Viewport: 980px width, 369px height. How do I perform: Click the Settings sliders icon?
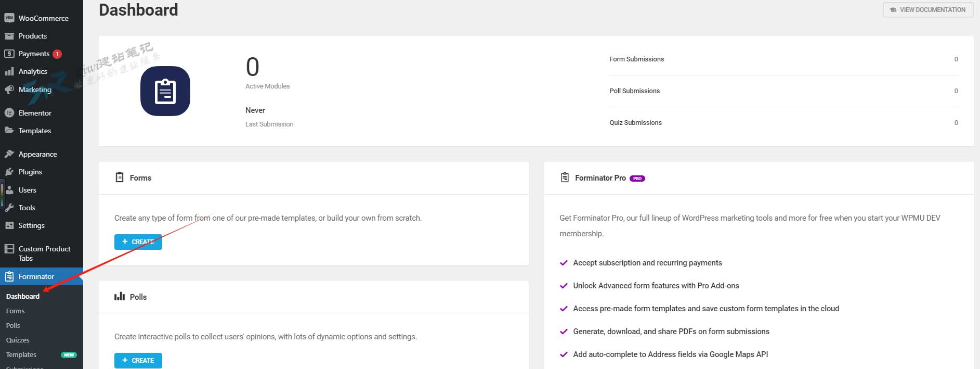pyautogui.click(x=9, y=225)
